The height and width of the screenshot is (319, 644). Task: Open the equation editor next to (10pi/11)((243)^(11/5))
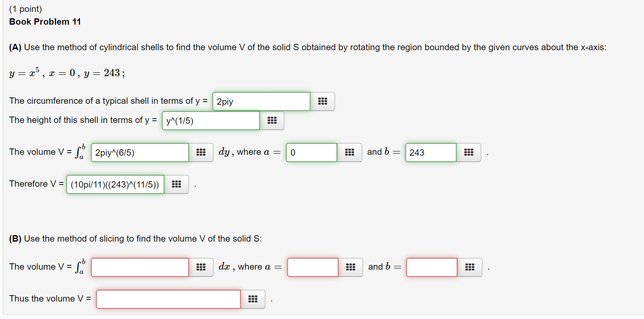(x=177, y=184)
